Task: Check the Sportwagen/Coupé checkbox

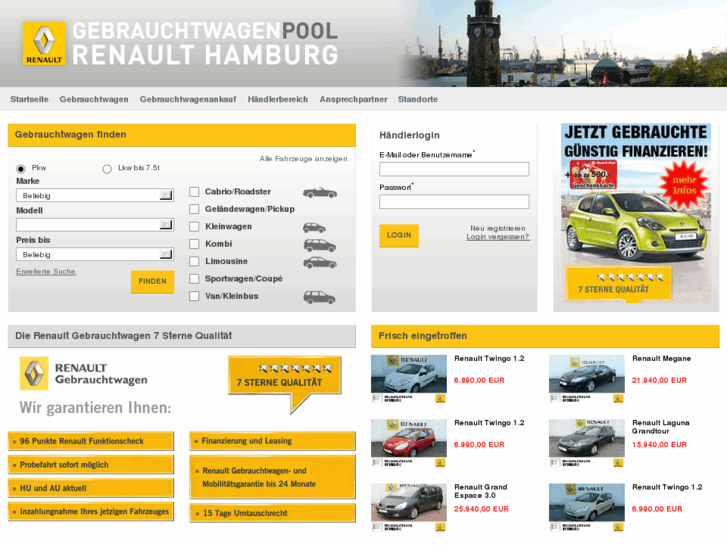Action: point(194,279)
